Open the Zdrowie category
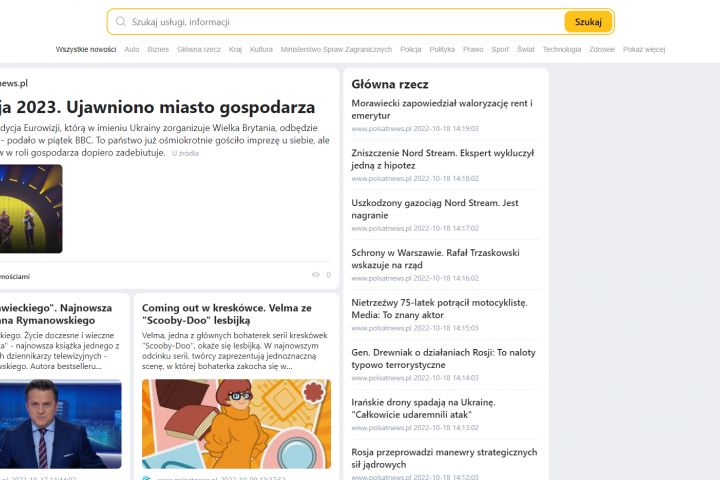The width and height of the screenshot is (720, 480). pyautogui.click(x=602, y=50)
